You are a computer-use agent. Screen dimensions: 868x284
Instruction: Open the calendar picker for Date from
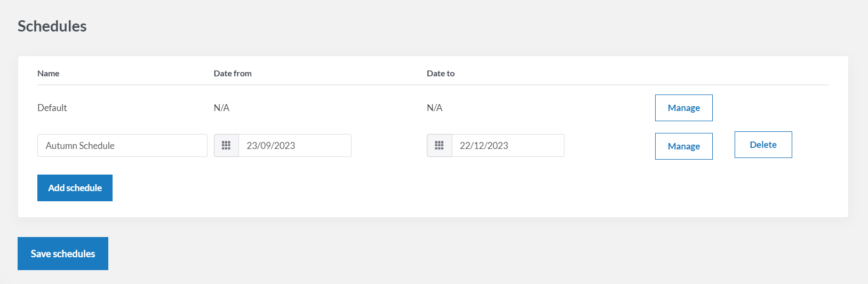point(226,145)
